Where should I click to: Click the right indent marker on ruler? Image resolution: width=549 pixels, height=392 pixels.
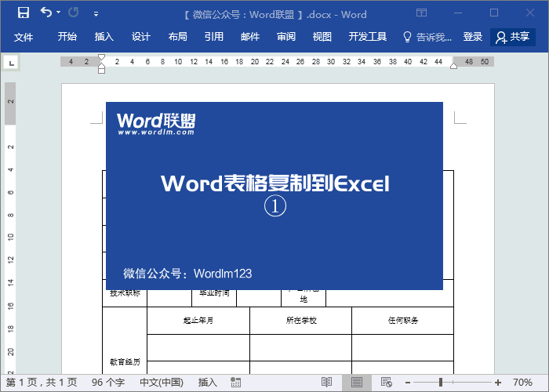454,66
